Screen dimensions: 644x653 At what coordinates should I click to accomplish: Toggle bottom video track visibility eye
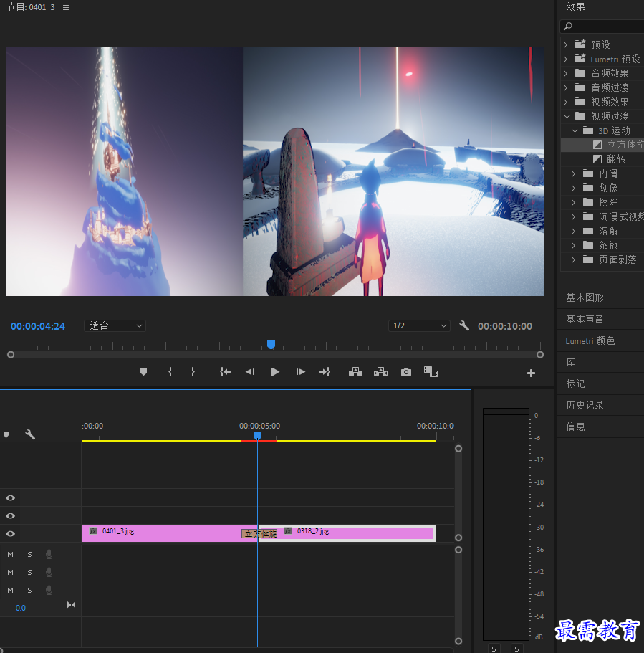tap(11, 533)
